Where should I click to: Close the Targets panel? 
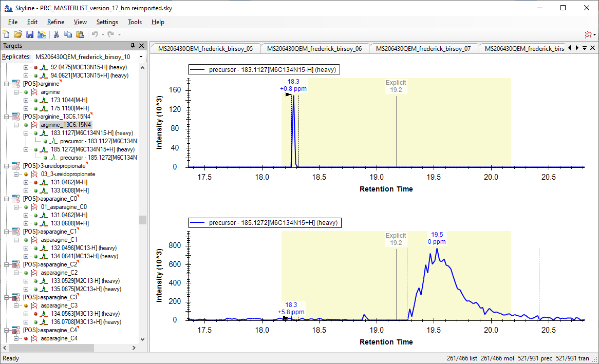pyautogui.click(x=141, y=46)
